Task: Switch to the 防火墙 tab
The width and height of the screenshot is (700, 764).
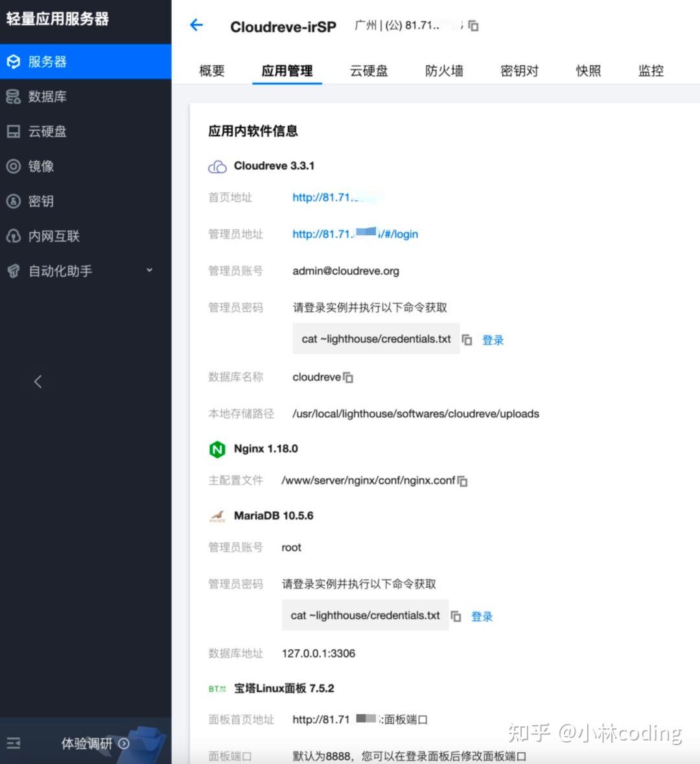Action: pyautogui.click(x=444, y=71)
